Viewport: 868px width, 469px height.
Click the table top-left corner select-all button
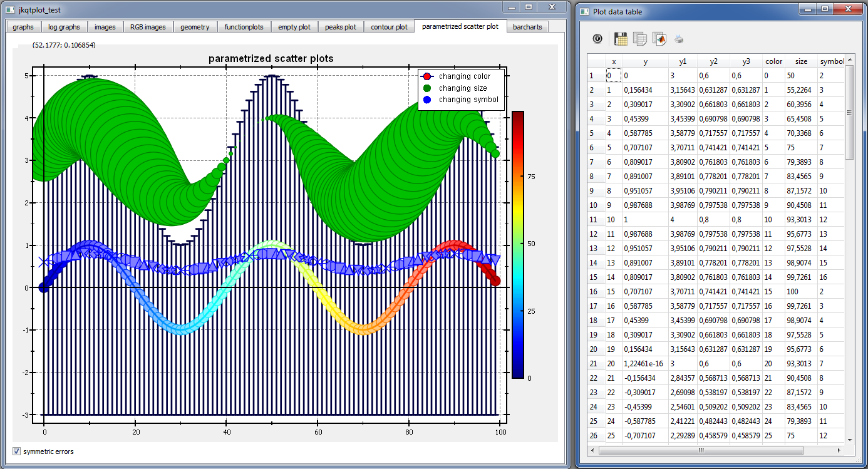pyautogui.click(x=596, y=61)
